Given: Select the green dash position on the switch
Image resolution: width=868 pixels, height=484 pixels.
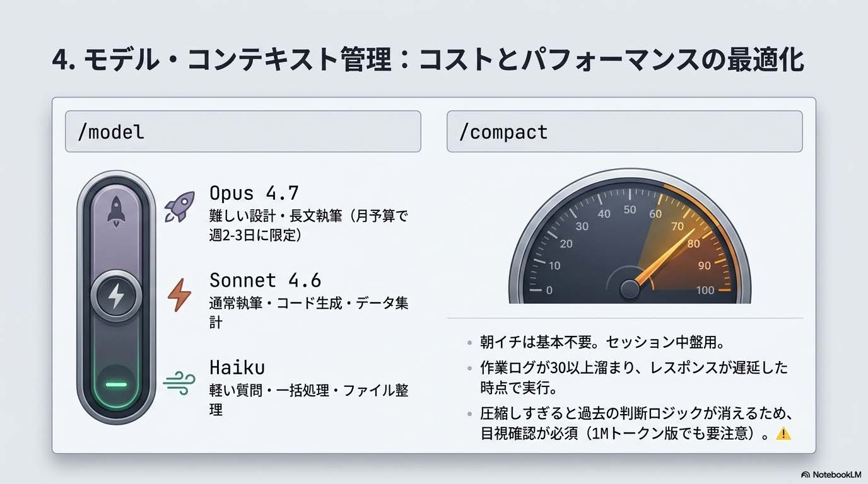Looking at the screenshot, I should pyautogui.click(x=115, y=384).
